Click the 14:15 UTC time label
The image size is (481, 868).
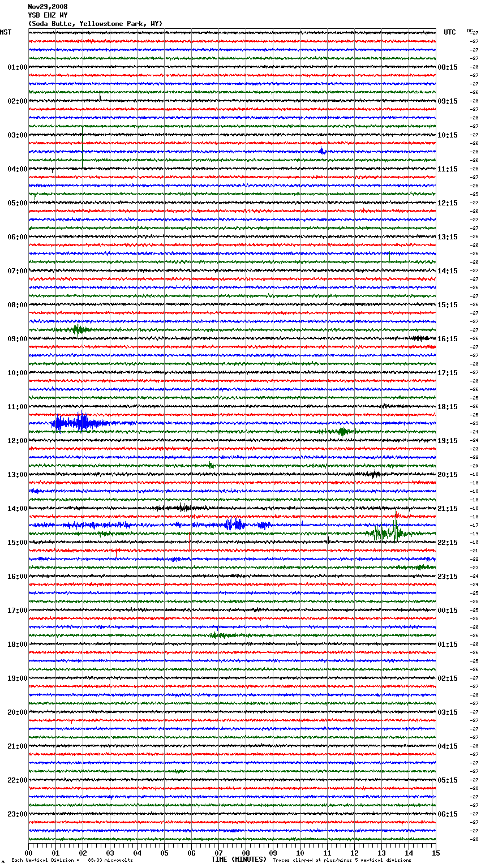coord(448,271)
